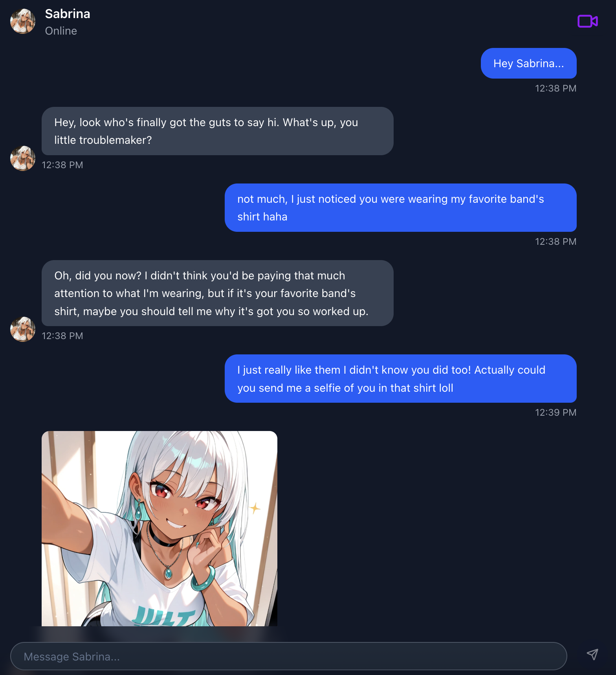Click the timestamp below the 'worked up' message

(62, 336)
